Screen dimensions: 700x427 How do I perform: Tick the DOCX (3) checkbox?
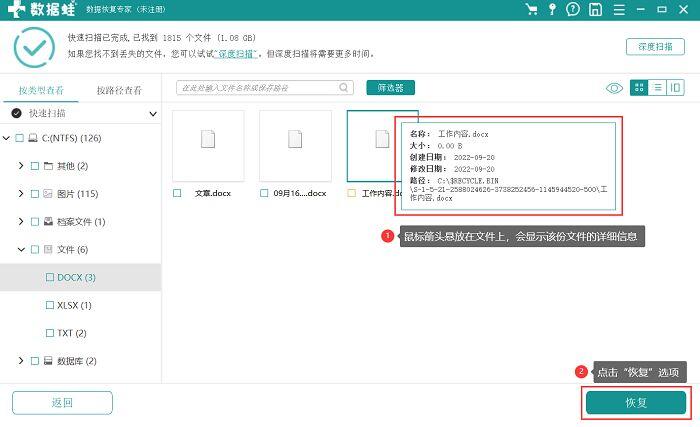coord(50,277)
